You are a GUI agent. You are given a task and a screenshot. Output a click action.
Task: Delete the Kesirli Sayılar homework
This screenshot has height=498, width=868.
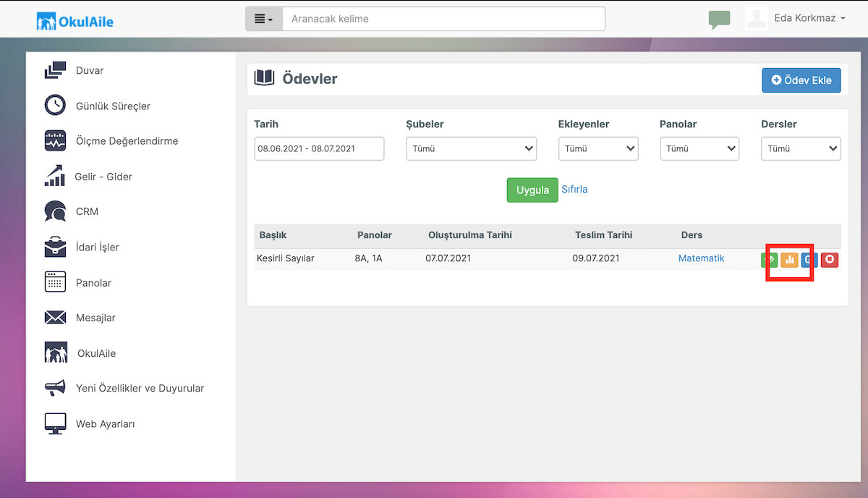(830, 259)
